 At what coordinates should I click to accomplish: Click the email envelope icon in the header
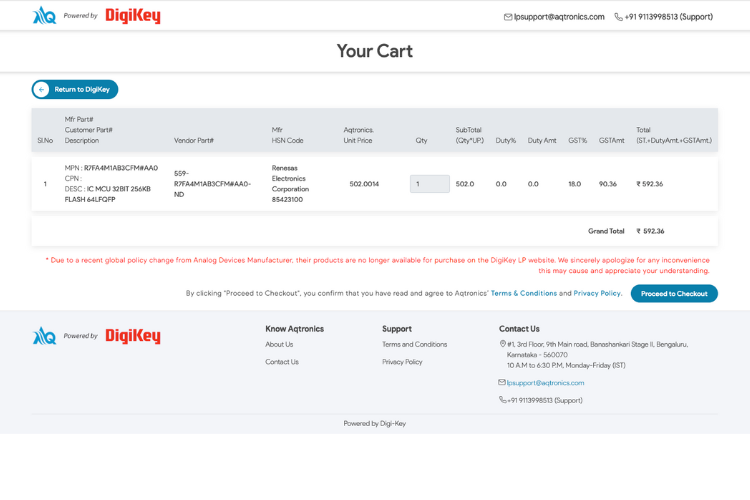pyautogui.click(x=508, y=17)
